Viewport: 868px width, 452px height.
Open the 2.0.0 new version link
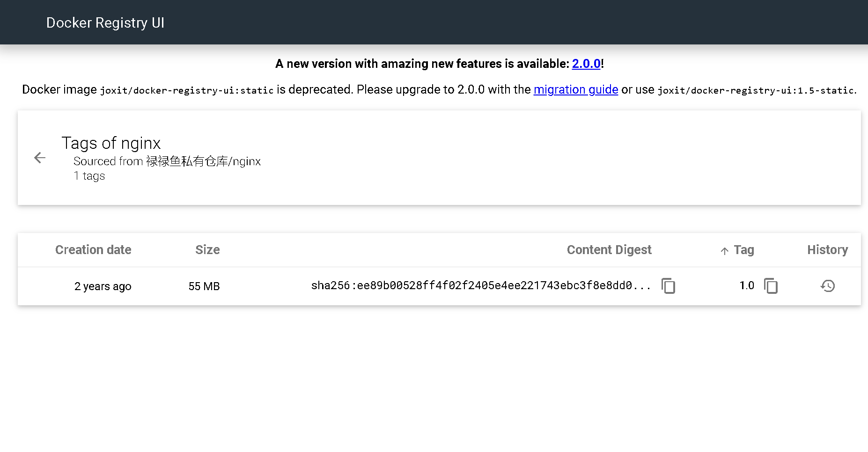(x=586, y=64)
